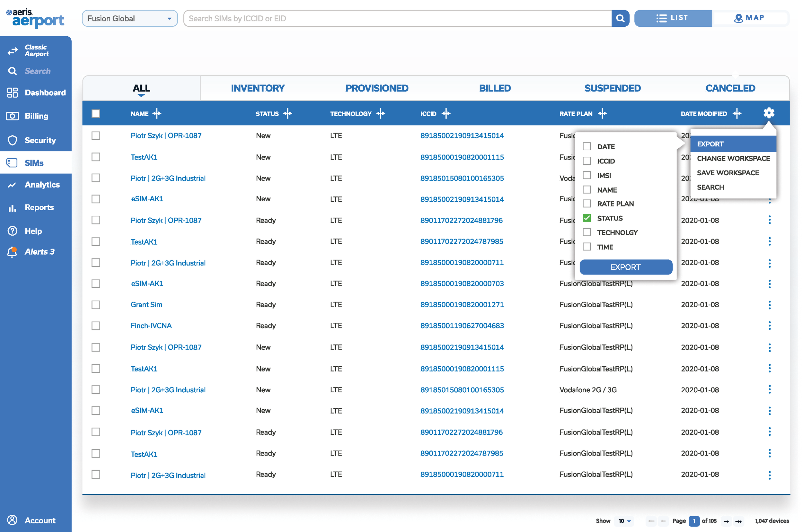Screen dimensions: 803x532
Task: Tick the IMSI export checkbox
Action: pos(587,175)
